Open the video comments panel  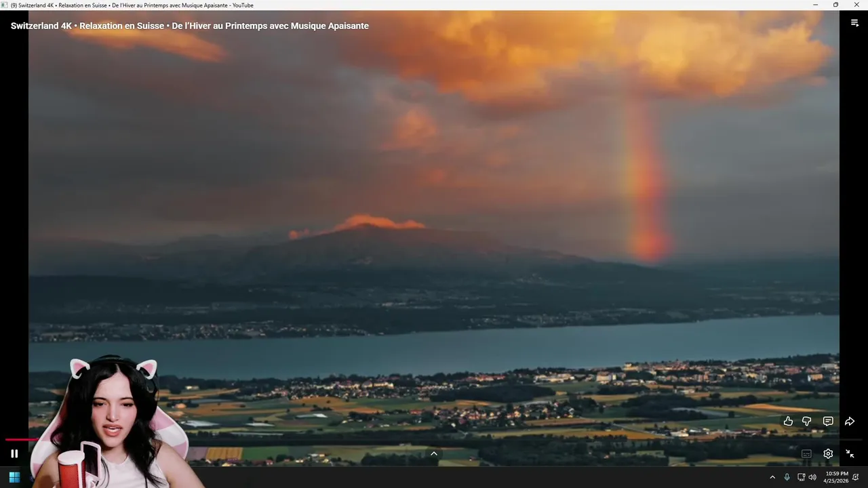click(x=828, y=421)
